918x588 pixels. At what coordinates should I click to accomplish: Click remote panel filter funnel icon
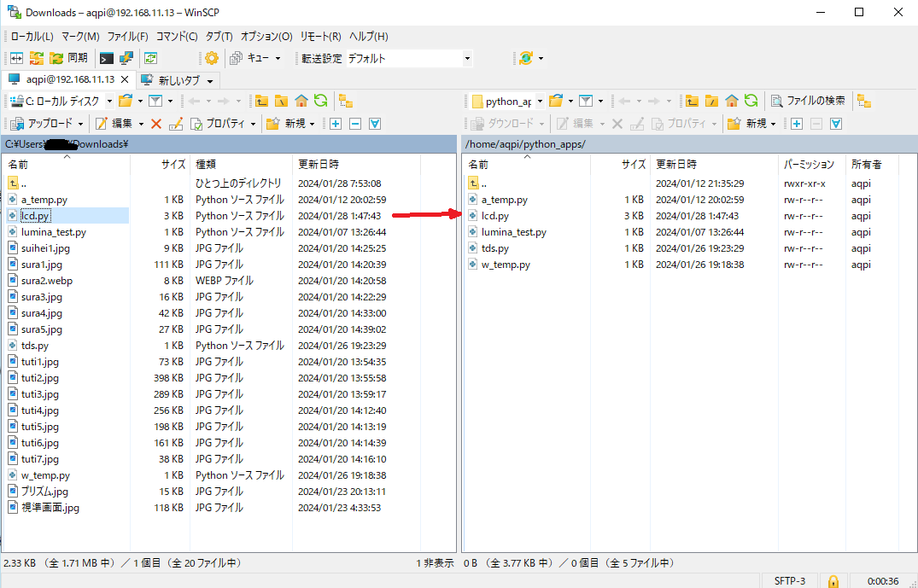click(586, 102)
